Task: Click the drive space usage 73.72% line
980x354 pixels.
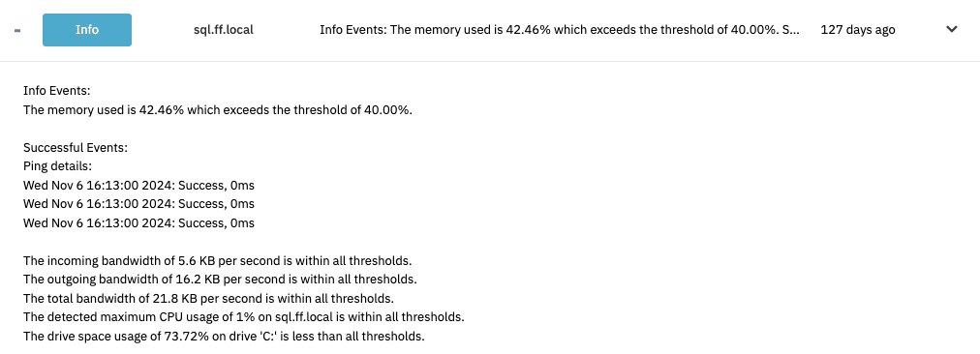Action: coord(224,336)
